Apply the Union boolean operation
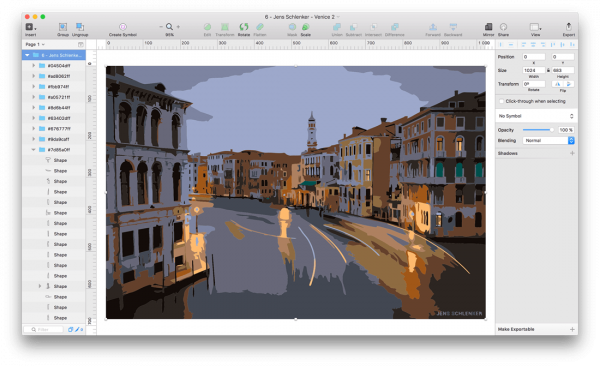600x366 pixels. (x=337, y=27)
